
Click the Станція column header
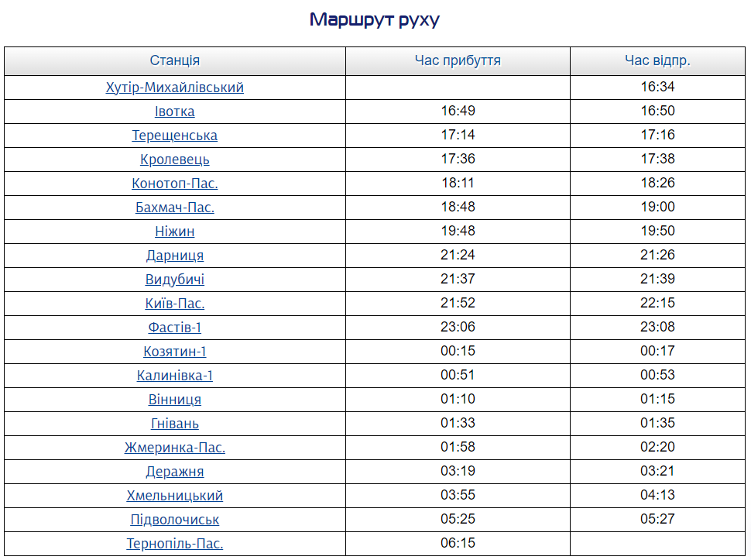tap(174, 61)
